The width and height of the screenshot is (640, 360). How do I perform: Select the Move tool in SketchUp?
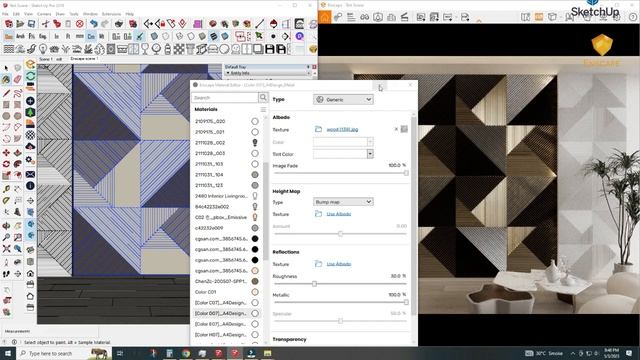(x=6, y=153)
